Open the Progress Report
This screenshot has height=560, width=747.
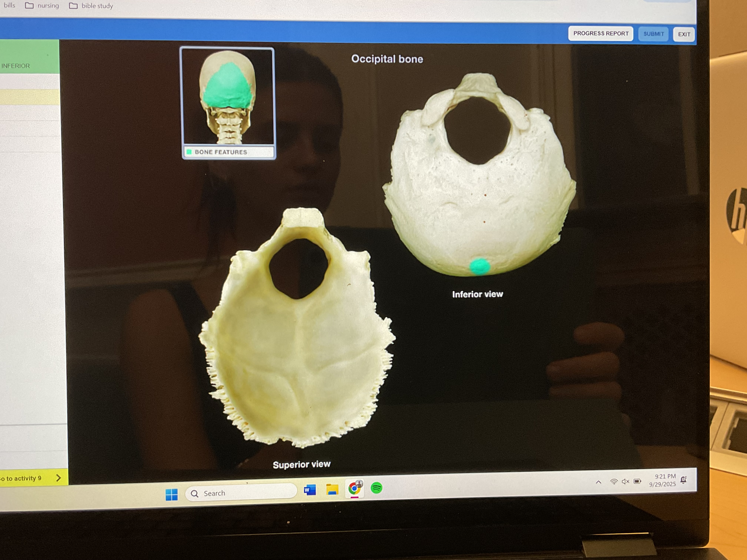(x=600, y=33)
